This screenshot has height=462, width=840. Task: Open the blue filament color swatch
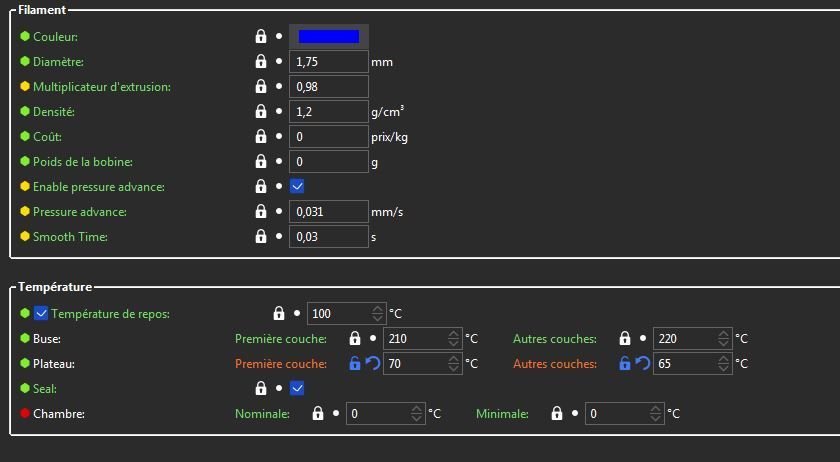click(x=329, y=37)
